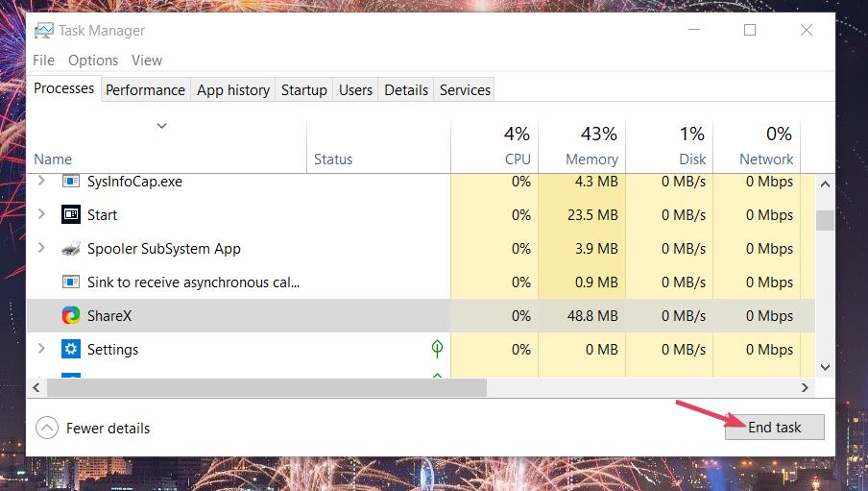
Task: Open the Options menu
Action: 93,60
